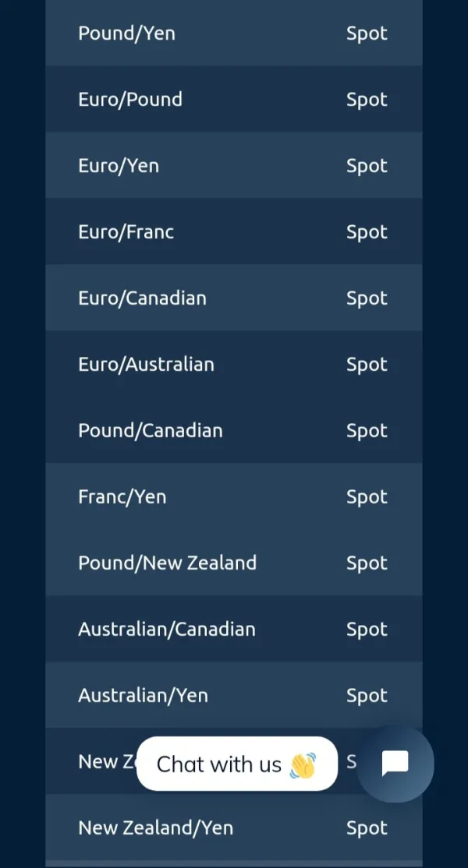Open the Pound/Canadian pair
The image size is (468, 868).
[150, 431]
